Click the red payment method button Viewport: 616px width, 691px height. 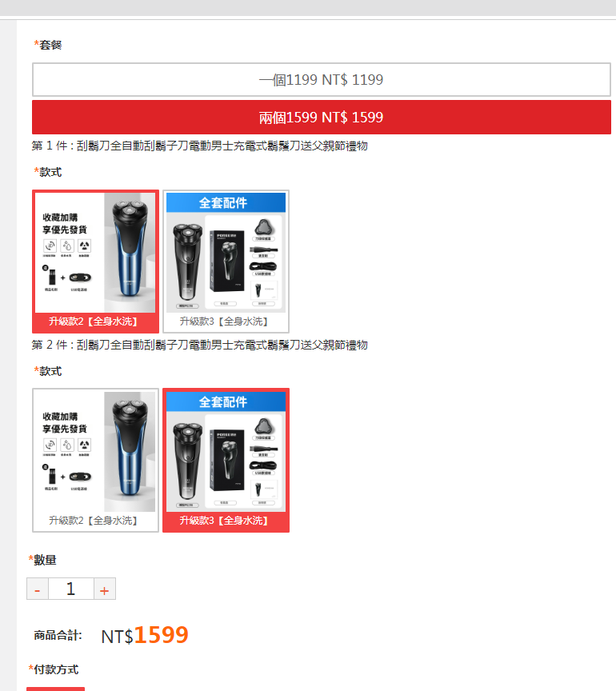click(55, 689)
